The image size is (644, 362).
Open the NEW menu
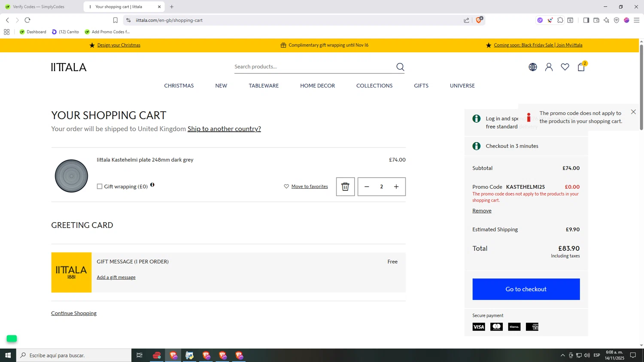click(x=221, y=86)
